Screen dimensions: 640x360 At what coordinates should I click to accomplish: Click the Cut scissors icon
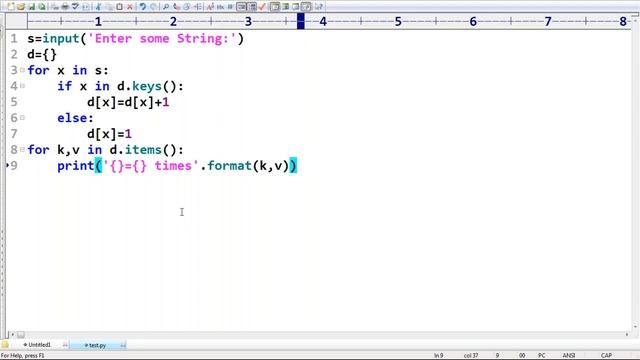98,7
